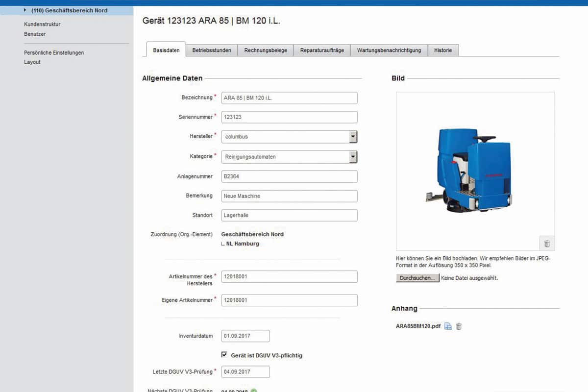Open the ARA85BM120.pdf attachment document icon
The image size is (588, 392).
(x=448, y=326)
